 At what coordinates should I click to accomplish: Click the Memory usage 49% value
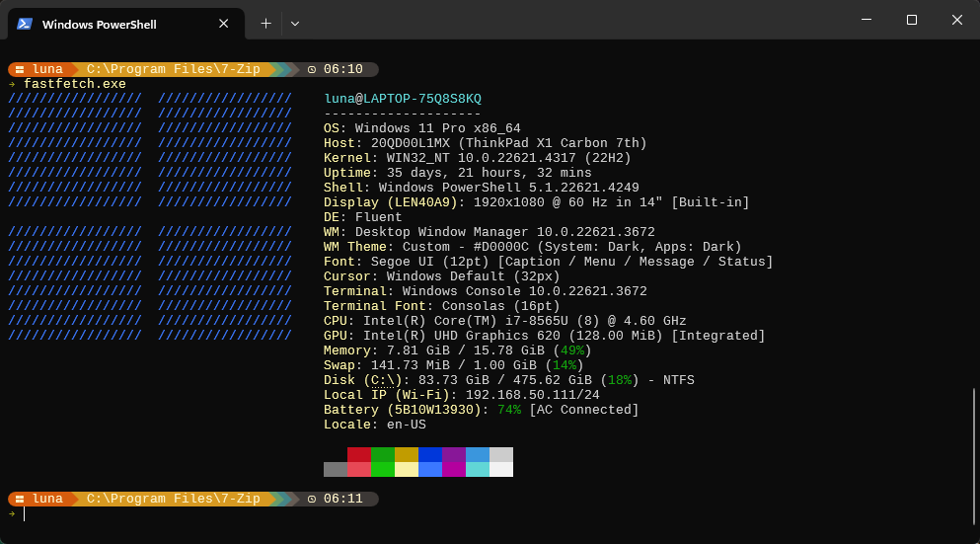(571, 350)
